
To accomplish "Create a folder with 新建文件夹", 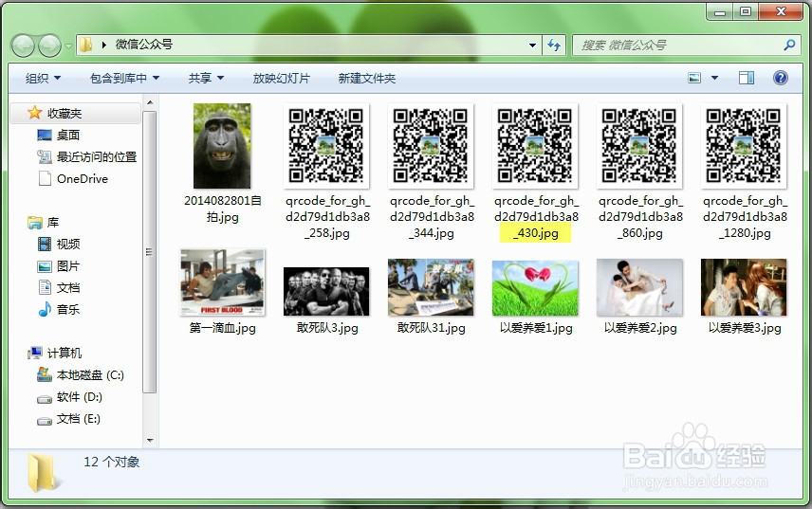I will (367, 78).
